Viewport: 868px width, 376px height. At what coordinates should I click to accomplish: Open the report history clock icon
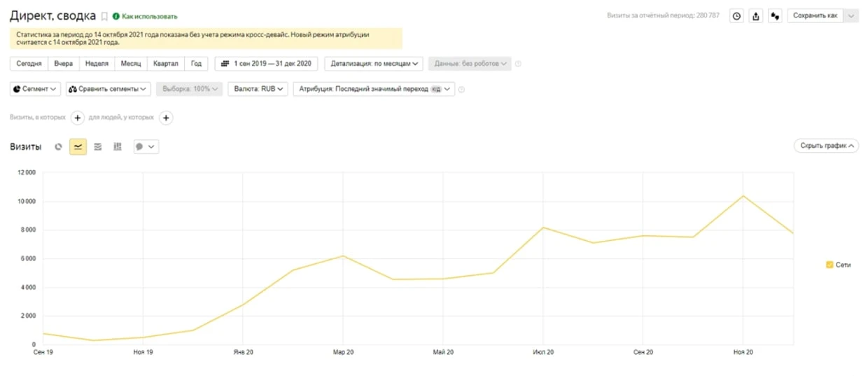(x=736, y=16)
